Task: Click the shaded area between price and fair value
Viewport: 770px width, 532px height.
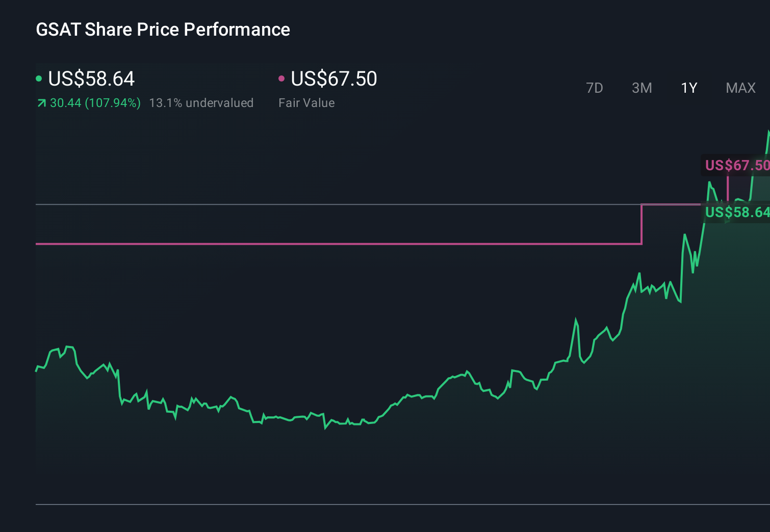Action: point(357,224)
